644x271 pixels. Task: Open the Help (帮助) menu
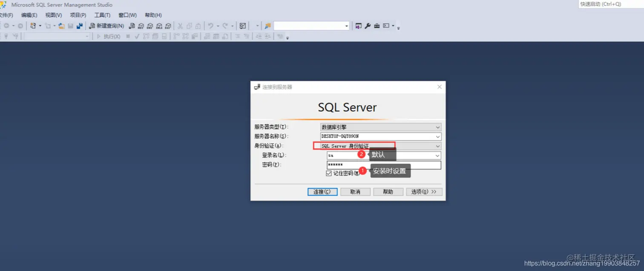tap(153, 15)
